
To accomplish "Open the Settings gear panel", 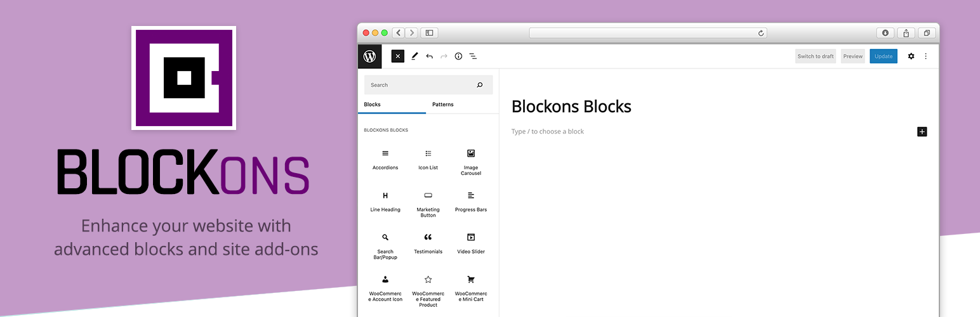I will point(911,56).
